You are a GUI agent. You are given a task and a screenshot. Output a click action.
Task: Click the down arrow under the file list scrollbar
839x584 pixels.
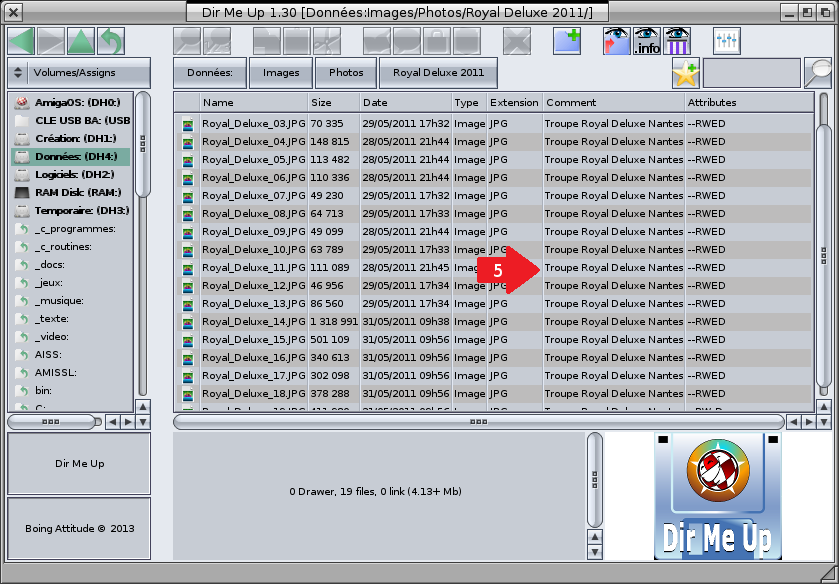[824, 422]
